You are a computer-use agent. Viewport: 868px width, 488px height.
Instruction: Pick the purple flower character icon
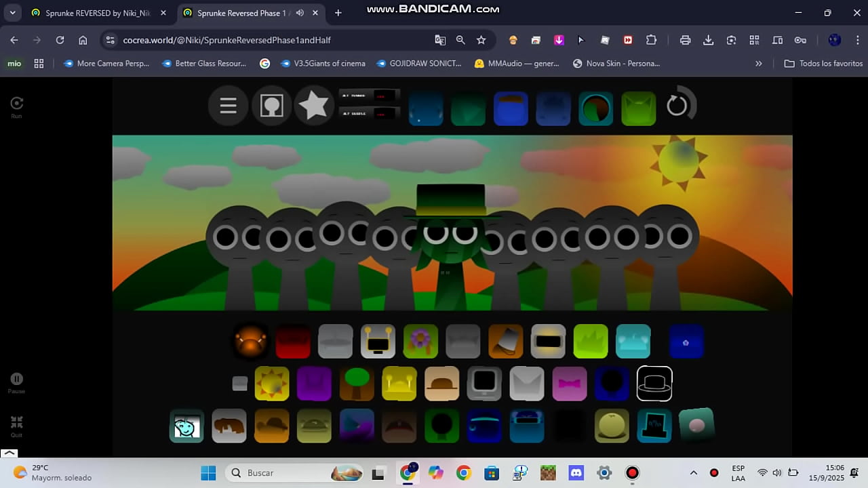[420, 341]
